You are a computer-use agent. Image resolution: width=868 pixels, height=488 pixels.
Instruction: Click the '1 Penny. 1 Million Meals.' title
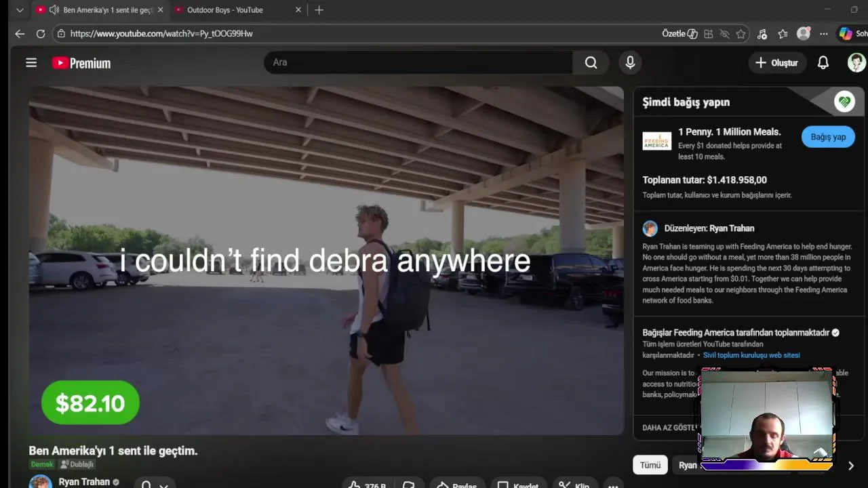click(729, 132)
